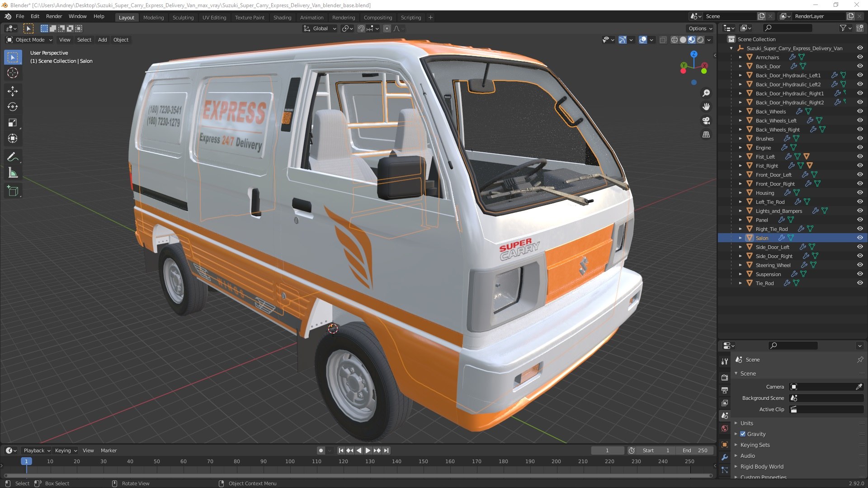Activate the Annotate tool
The height and width of the screenshot is (488, 868).
coord(13,157)
